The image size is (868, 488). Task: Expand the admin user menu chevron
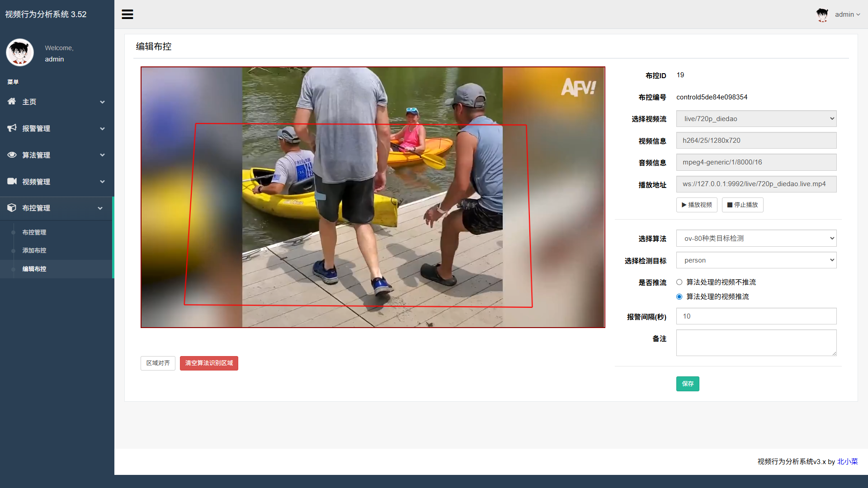pyautogui.click(x=858, y=14)
